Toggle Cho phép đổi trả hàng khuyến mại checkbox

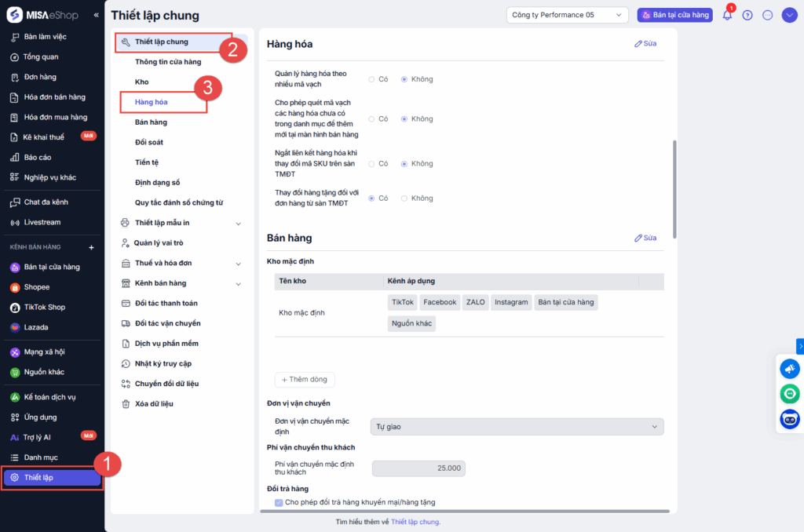pyautogui.click(x=279, y=502)
